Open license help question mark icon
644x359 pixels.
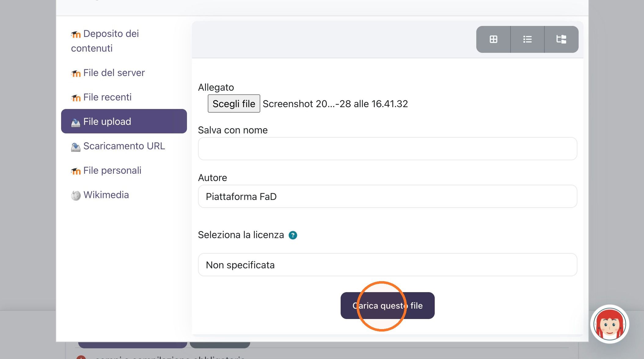(x=293, y=235)
